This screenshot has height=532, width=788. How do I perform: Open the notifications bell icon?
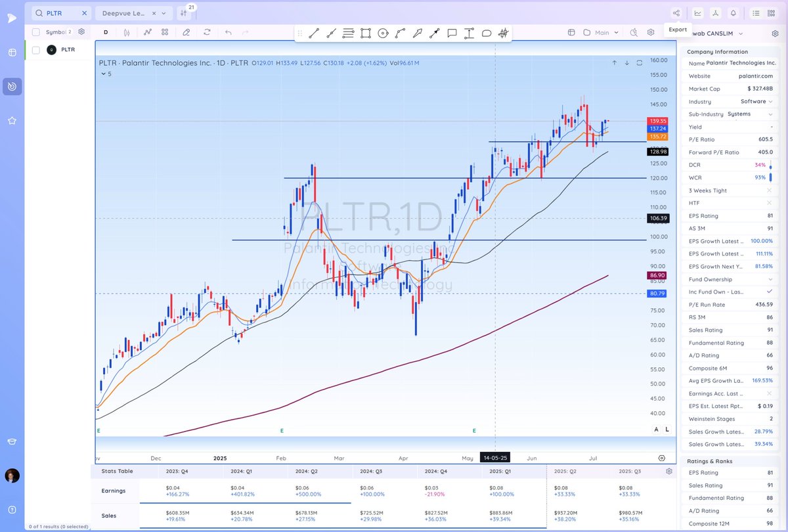(x=733, y=13)
